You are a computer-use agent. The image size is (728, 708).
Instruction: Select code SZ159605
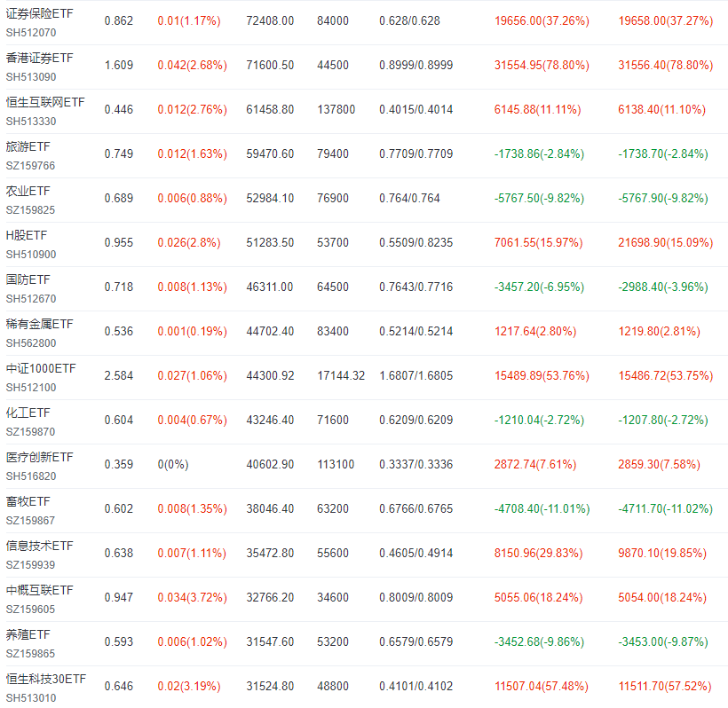(30, 610)
